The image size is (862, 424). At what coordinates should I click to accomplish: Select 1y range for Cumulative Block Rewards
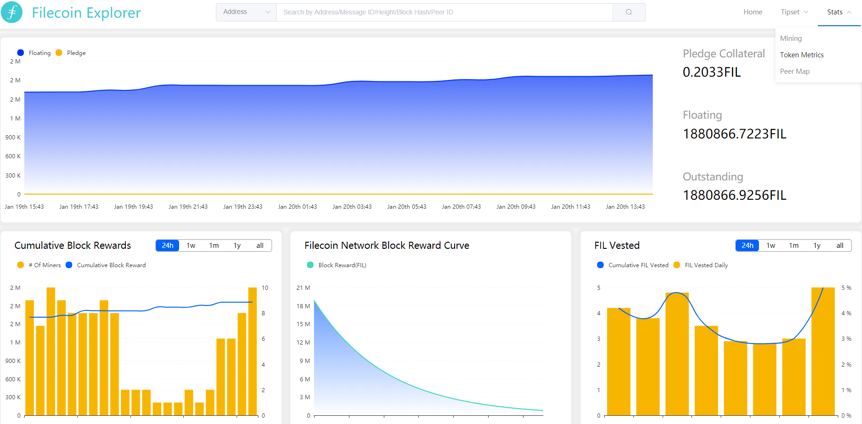pos(237,246)
